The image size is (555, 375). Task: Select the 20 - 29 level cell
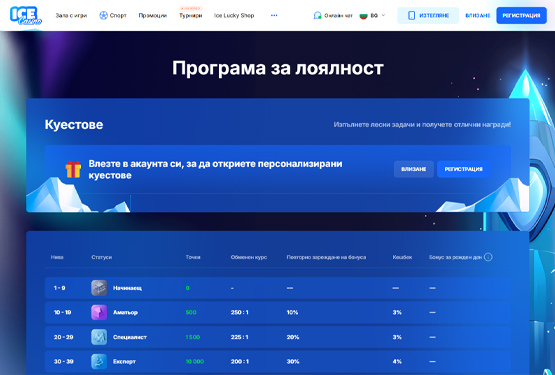point(63,337)
